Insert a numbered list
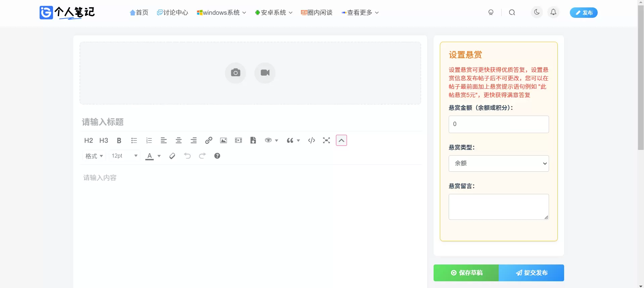644x288 pixels. [149, 140]
